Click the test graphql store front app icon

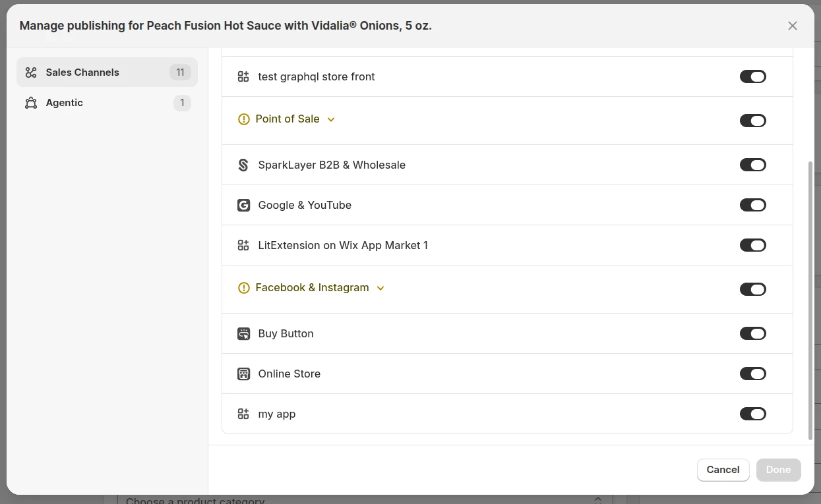click(243, 76)
